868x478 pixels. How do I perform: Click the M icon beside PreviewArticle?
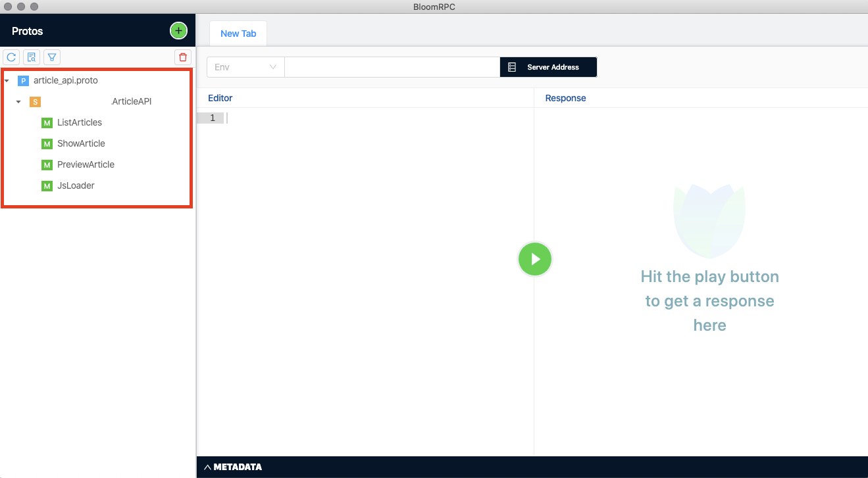pyautogui.click(x=47, y=164)
